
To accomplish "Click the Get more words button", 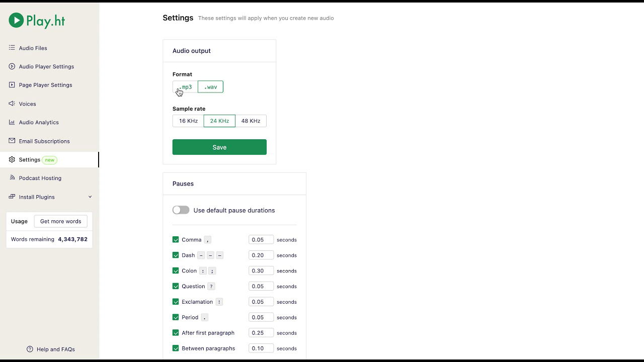I will pyautogui.click(x=60, y=221).
